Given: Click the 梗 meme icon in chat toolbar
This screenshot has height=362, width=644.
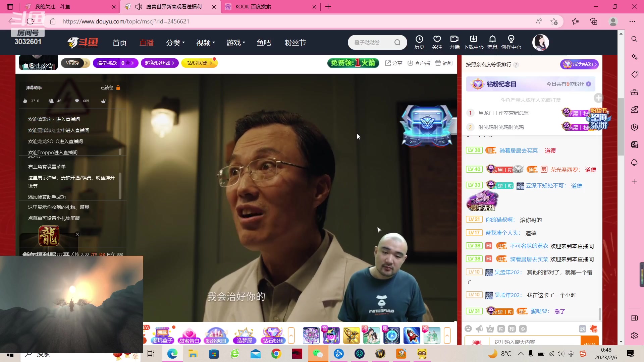Looking at the screenshot, I should point(512,329).
